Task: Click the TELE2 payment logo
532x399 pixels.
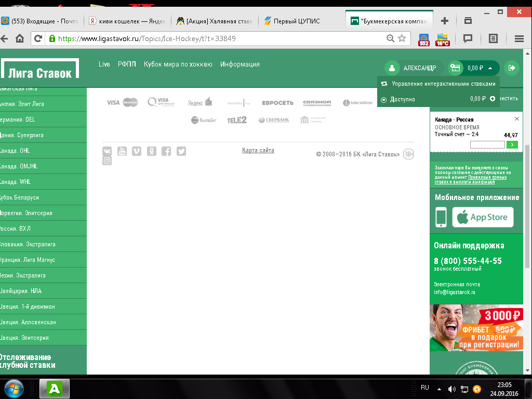Action: point(237,120)
